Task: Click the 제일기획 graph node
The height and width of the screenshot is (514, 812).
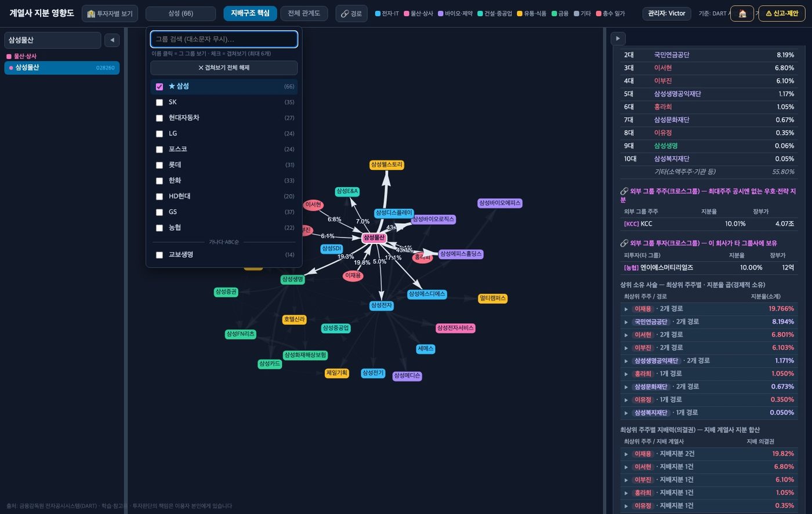Action: (336, 373)
